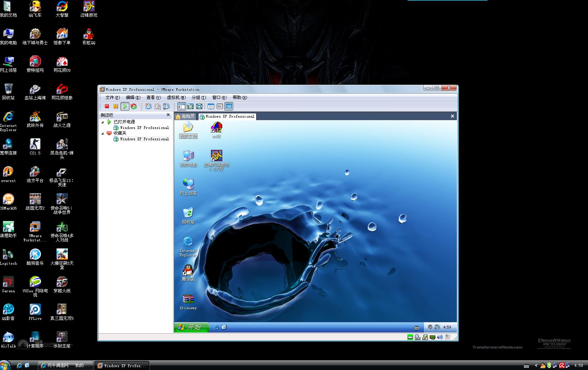Viewport: 588px width, 370px height.
Task: Power on the VM with green play button
Action: point(125,106)
